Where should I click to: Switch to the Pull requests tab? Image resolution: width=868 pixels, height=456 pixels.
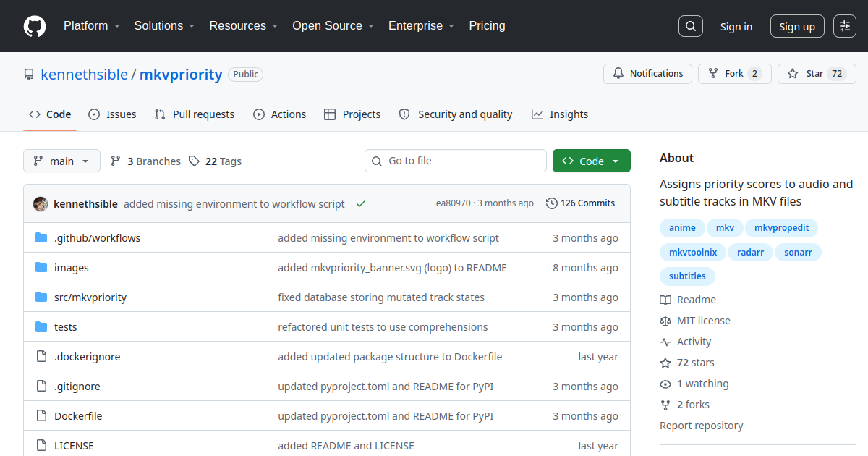coord(195,114)
